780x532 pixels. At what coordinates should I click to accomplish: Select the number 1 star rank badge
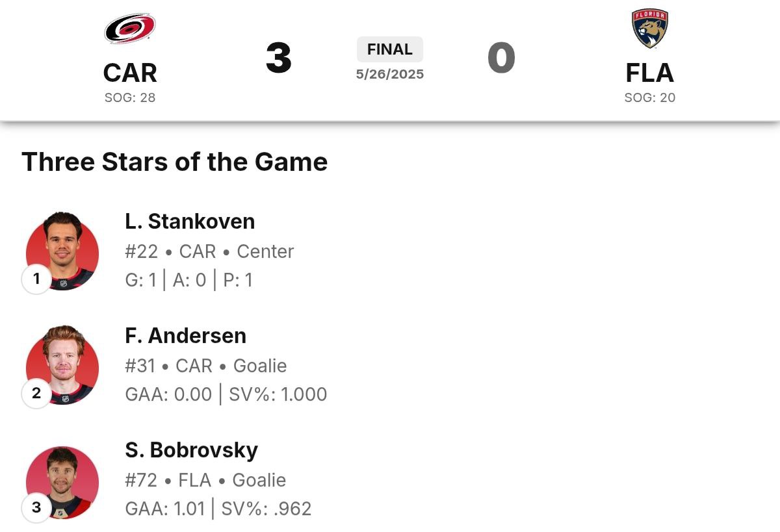click(36, 279)
